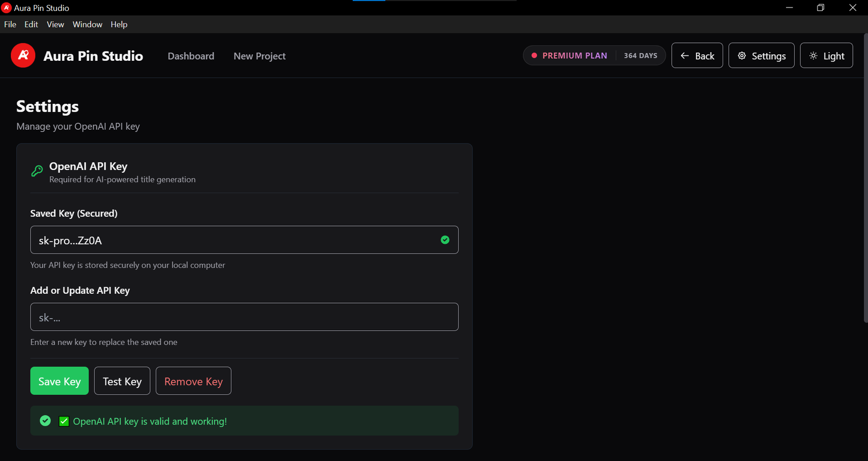The image size is (868, 461).
Task: Open the Help menu
Action: tap(119, 24)
